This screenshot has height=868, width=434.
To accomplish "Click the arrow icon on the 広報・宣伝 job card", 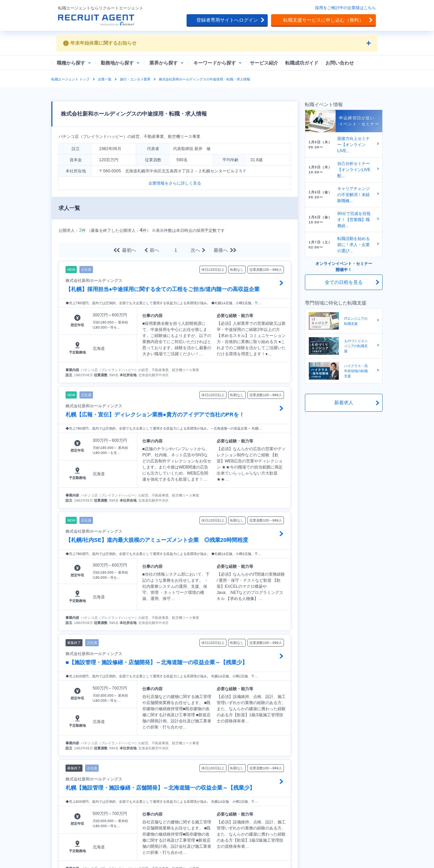I will pyautogui.click(x=281, y=408).
